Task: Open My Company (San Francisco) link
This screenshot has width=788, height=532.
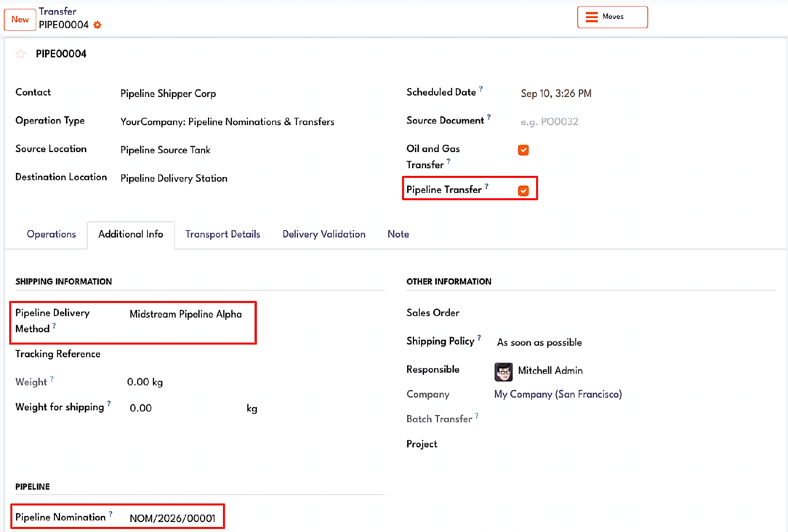Action: [x=558, y=394]
